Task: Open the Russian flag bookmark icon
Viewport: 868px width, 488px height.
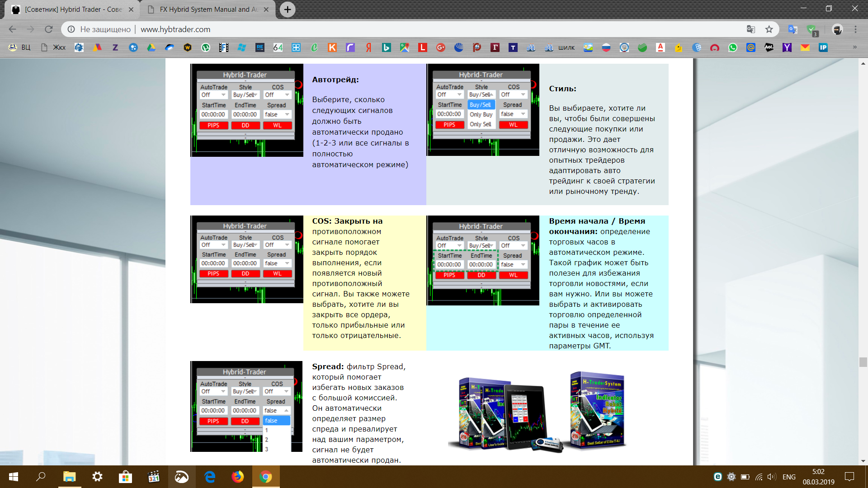Action: [x=606, y=47]
